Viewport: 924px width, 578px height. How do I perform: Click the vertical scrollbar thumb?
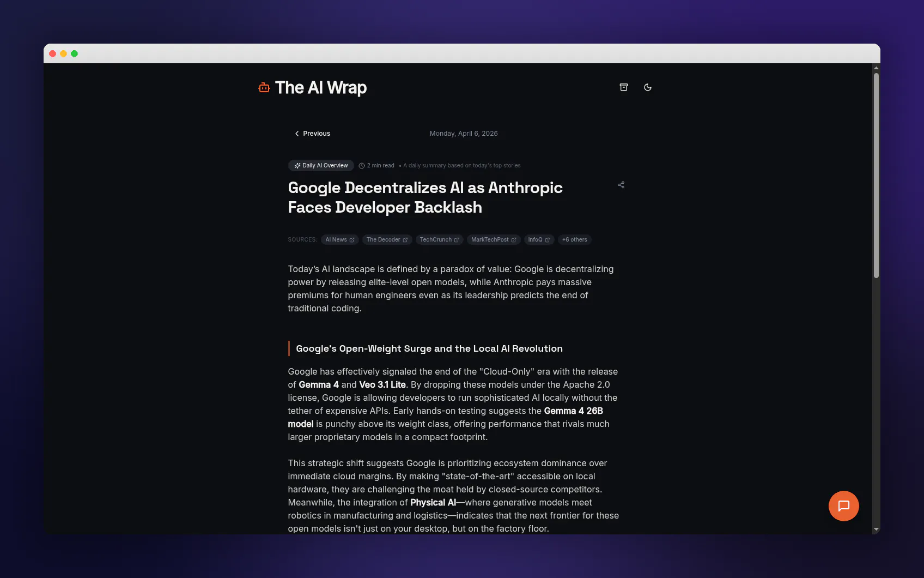[x=876, y=176]
